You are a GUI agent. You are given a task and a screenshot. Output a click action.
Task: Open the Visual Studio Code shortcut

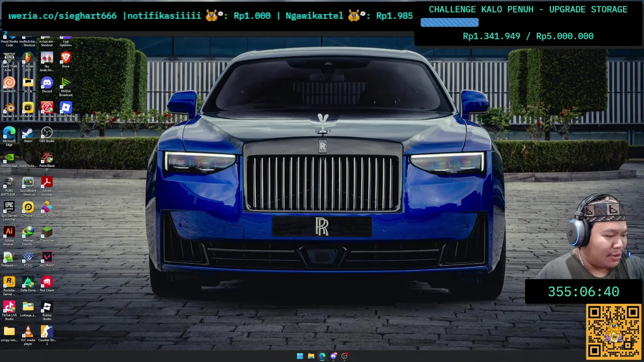point(9,41)
